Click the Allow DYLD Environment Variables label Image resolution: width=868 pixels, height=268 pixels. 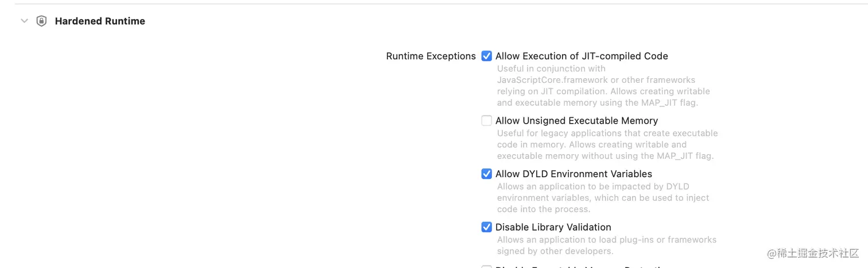pyautogui.click(x=573, y=174)
